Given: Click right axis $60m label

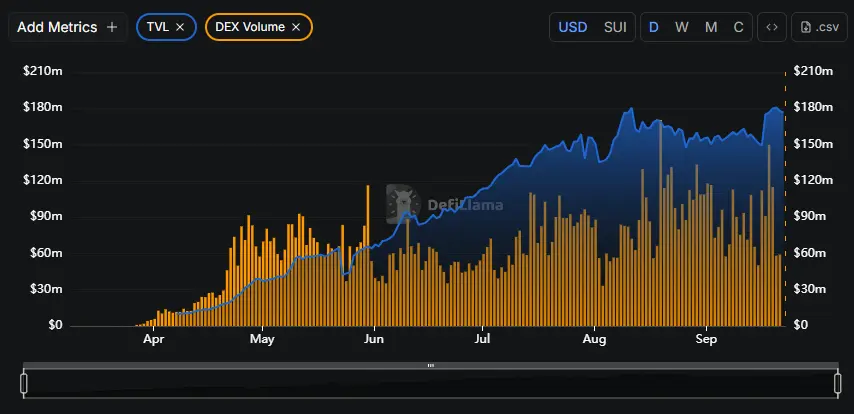Looking at the screenshot, I should [810, 253].
